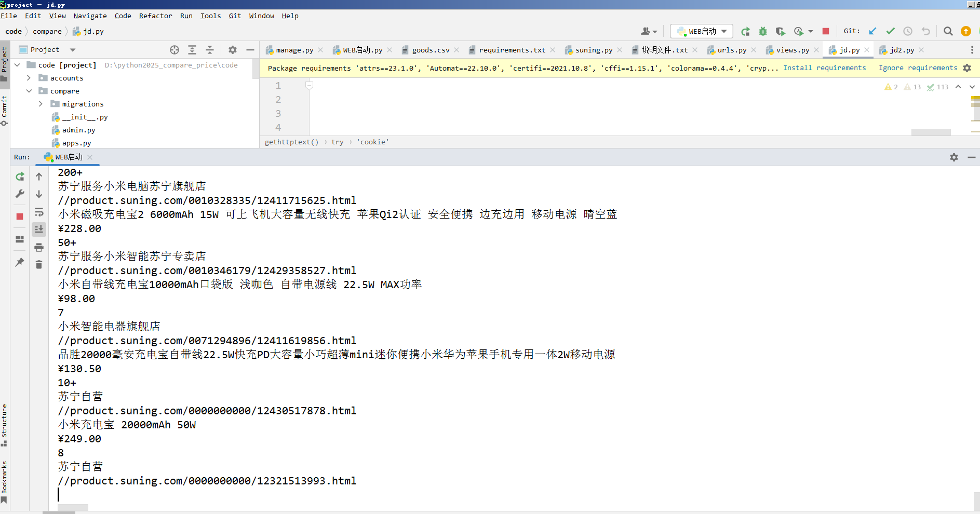Hide the Project tool window

point(250,50)
